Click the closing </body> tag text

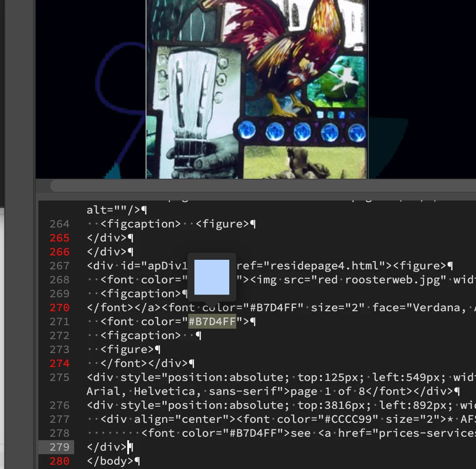(x=110, y=461)
